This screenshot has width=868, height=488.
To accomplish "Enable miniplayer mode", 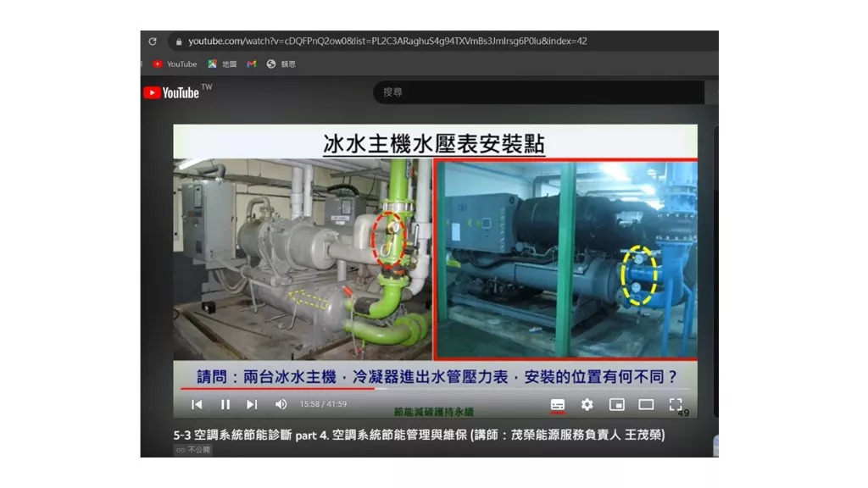I will pos(617,404).
